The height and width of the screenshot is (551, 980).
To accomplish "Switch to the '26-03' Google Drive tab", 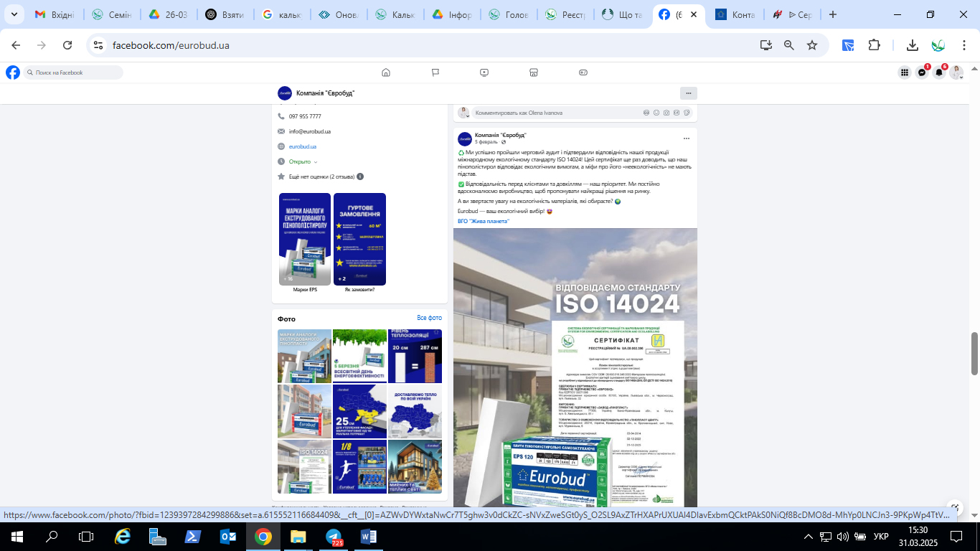I will click(x=169, y=14).
